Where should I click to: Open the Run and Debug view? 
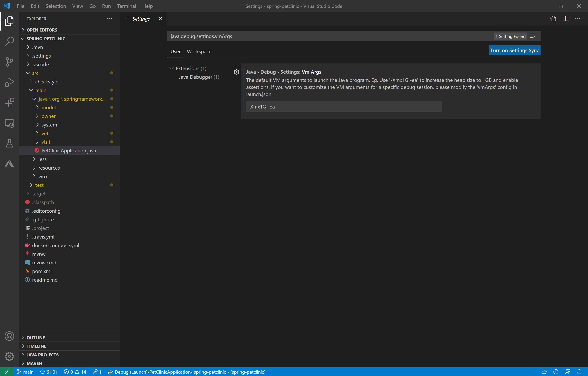coord(9,82)
